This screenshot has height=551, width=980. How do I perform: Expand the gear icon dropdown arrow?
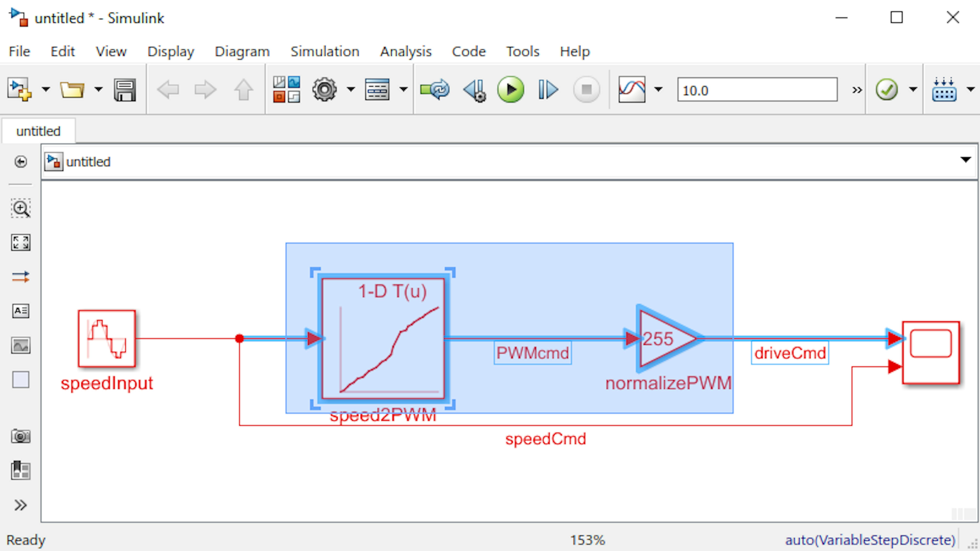[351, 90]
